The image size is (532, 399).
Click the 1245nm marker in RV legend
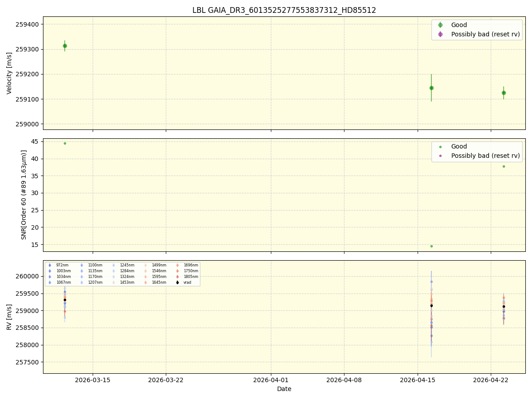(x=113, y=265)
